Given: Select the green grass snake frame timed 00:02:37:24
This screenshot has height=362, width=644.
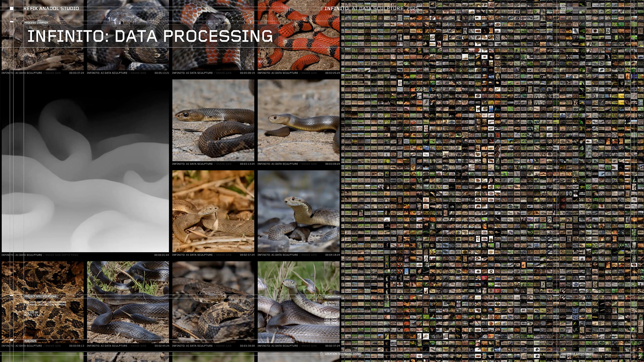Looking at the screenshot, I should [299, 302].
